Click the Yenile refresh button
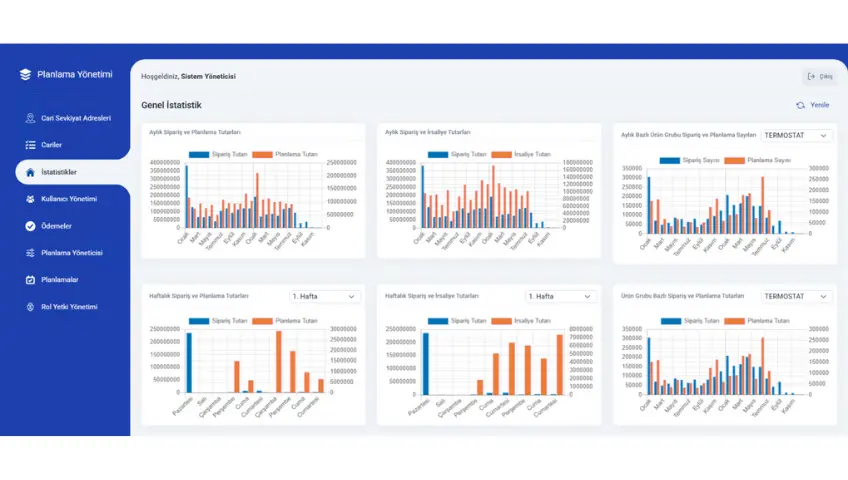The width and height of the screenshot is (848, 480). pyautogui.click(x=812, y=105)
